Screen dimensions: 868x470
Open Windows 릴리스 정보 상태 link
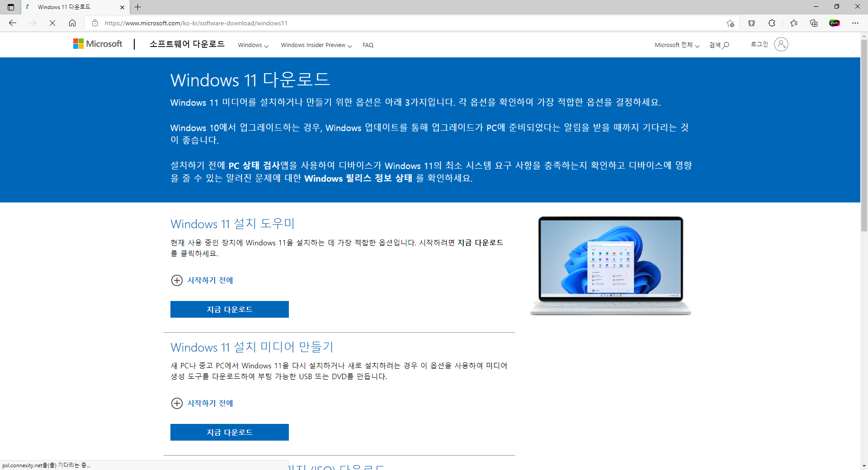coord(358,178)
